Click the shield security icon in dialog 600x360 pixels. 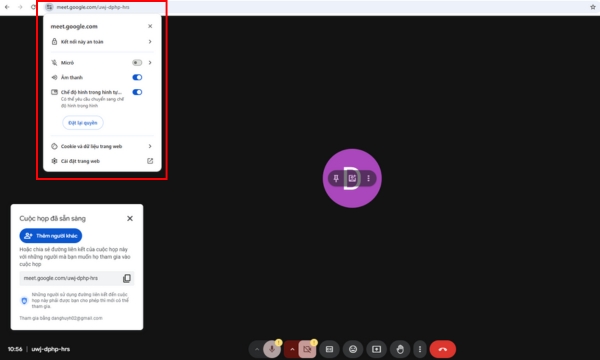[x=24, y=301]
